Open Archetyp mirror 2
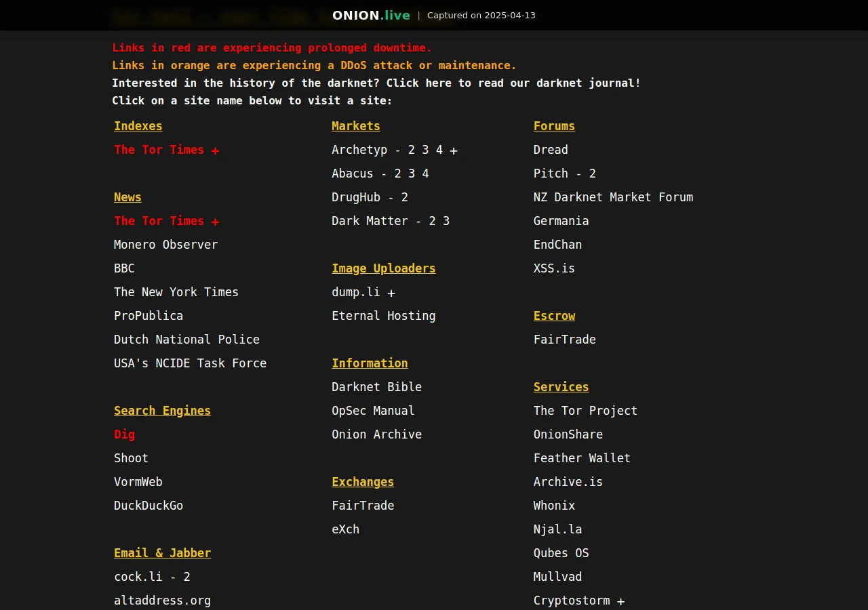This screenshot has height=610, width=868. click(412, 150)
